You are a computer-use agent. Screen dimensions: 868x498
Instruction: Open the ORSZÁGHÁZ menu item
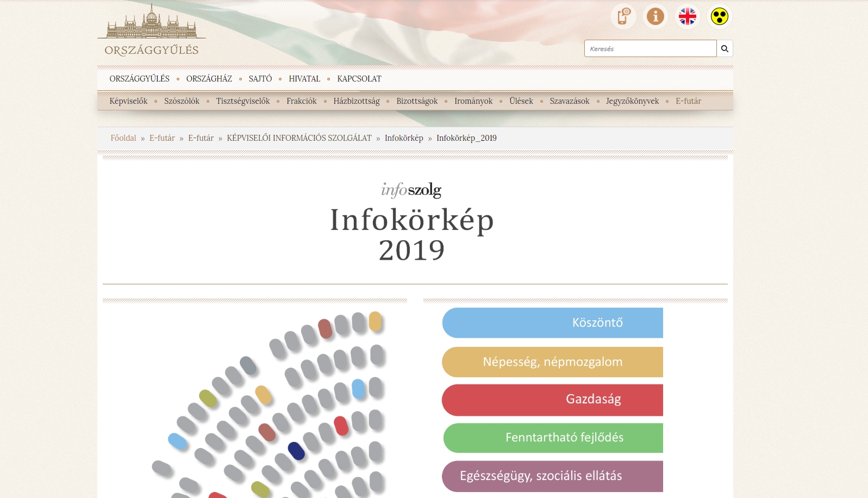pyautogui.click(x=209, y=79)
